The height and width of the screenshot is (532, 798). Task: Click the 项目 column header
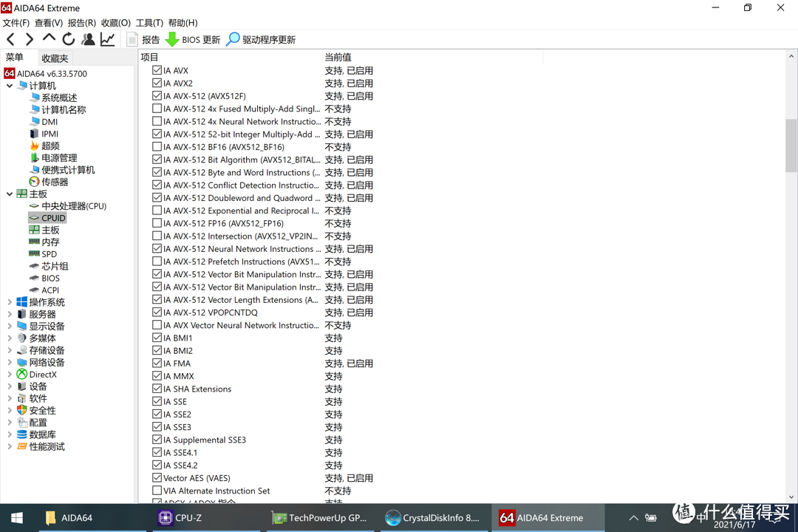coord(231,57)
